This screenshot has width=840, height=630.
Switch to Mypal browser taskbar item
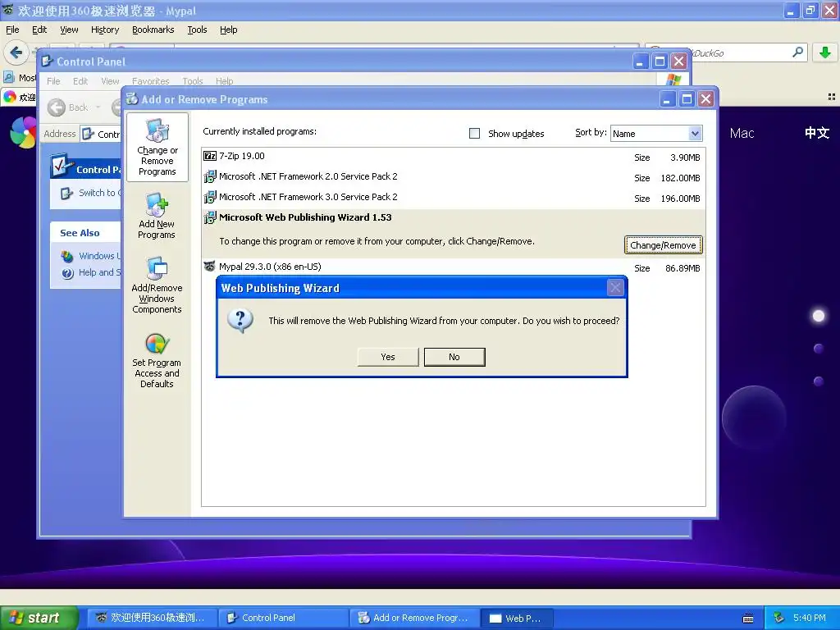point(152,618)
